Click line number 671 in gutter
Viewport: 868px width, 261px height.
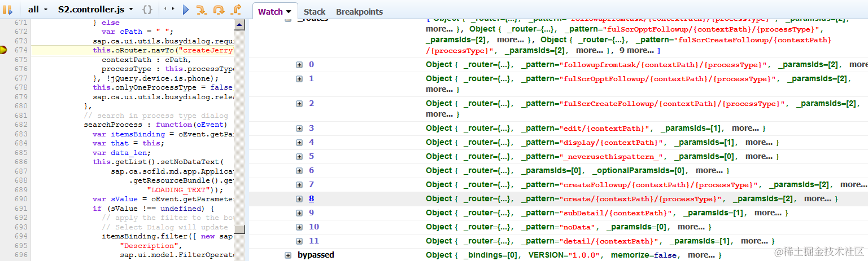click(x=21, y=23)
